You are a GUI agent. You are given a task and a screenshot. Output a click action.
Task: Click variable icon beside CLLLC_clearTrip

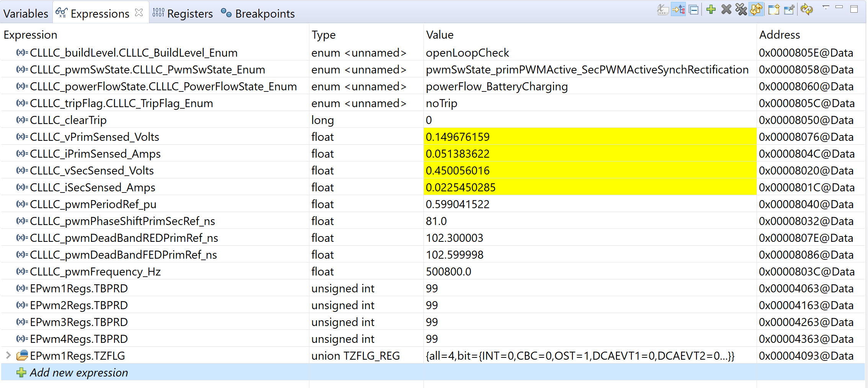pos(22,120)
